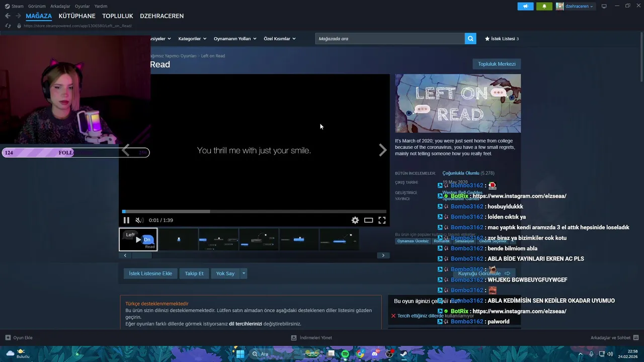Seek on the trailer progress bar
The image size is (644, 362).
pos(254,211)
